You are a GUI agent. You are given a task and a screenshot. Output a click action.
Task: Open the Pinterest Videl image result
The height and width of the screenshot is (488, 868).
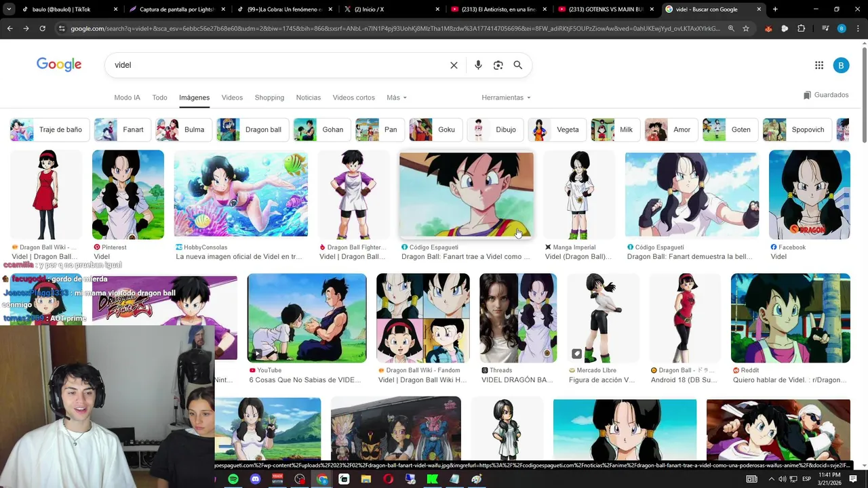(128, 195)
